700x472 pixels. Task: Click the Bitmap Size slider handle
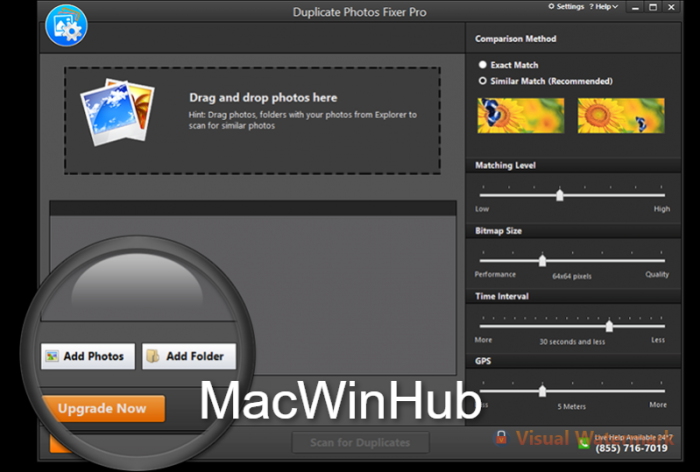click(542, 260)
